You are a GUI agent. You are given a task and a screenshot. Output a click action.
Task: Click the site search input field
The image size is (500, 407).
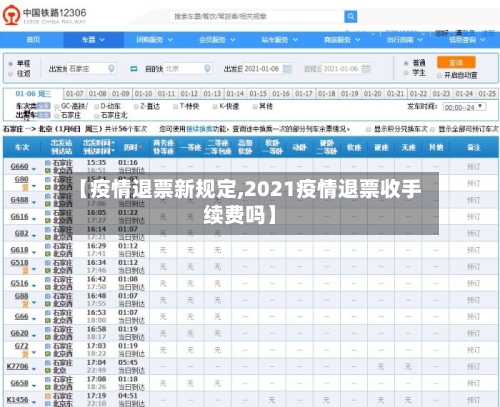pos(257,16)
